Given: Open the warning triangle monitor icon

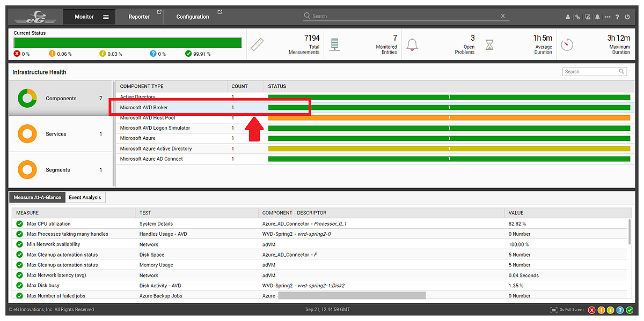Looking at the screenshot, I should 588,17.
